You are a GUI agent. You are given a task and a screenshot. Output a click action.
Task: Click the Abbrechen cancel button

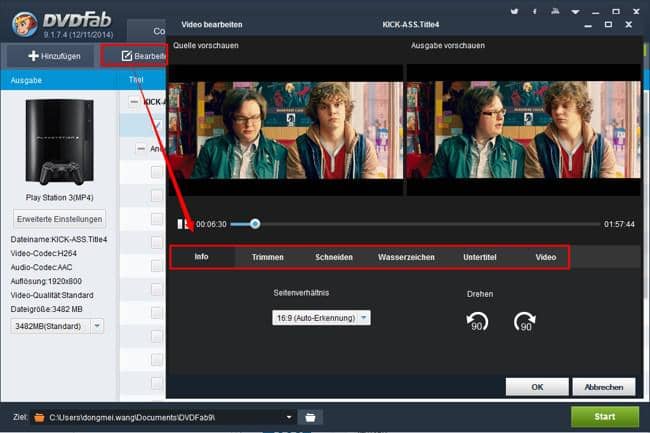(604, 387)
